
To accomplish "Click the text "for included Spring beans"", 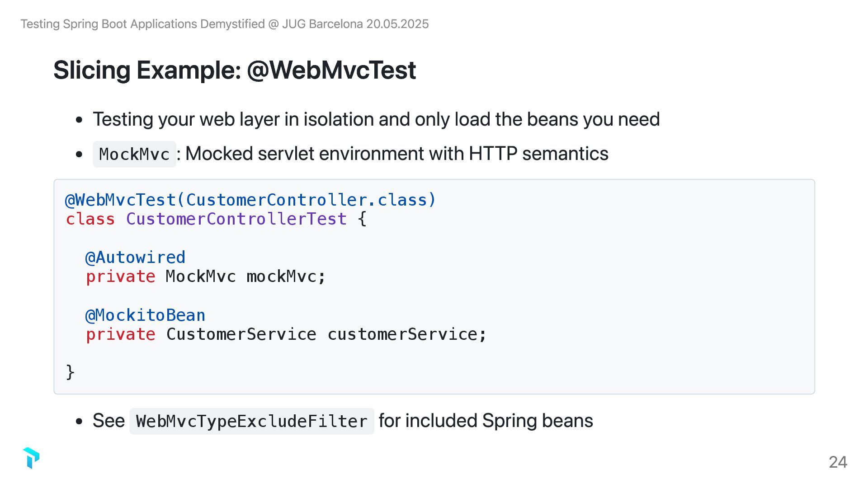I will pos(486,421).
